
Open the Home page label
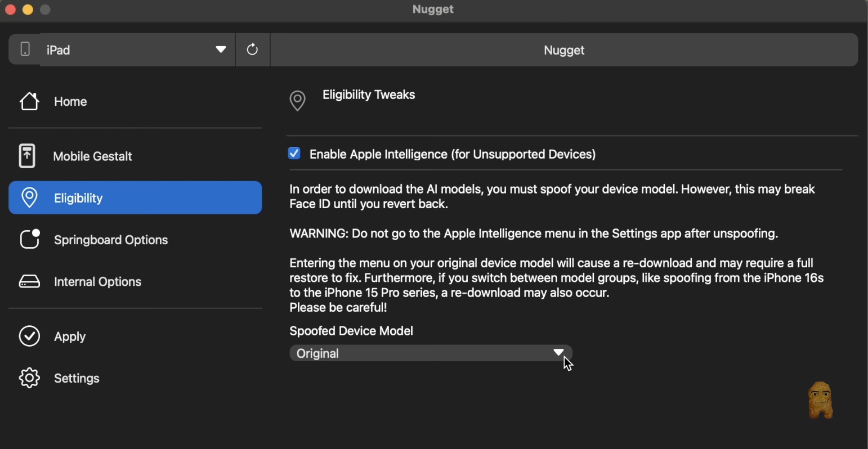pyautogui.click(x=70, y=102)
